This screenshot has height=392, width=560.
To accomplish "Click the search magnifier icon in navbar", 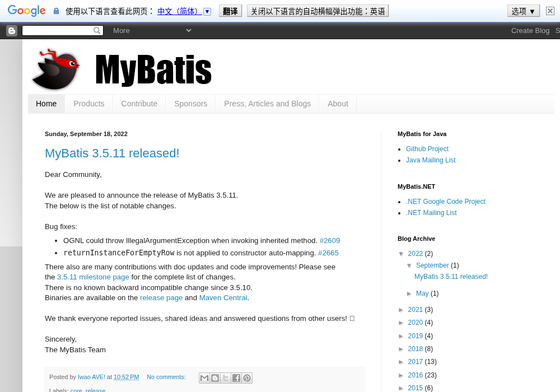I will [x=97, y=30].
